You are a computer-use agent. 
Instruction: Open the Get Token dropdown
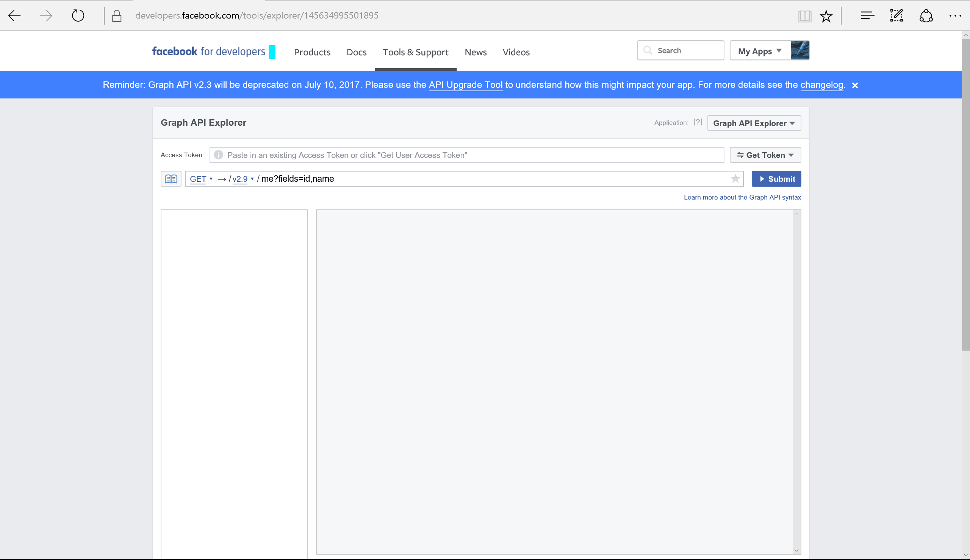coord(765,155)
